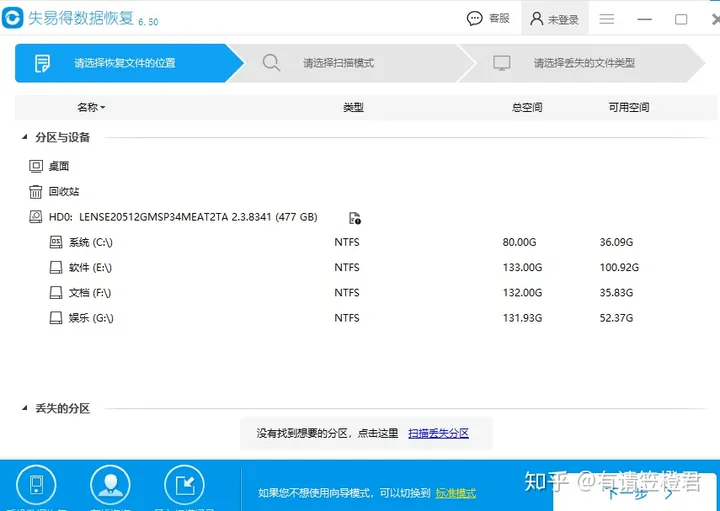
Task: Select the 桌面 desktop location
Action: pyautogui.click(x=58, y=166)
